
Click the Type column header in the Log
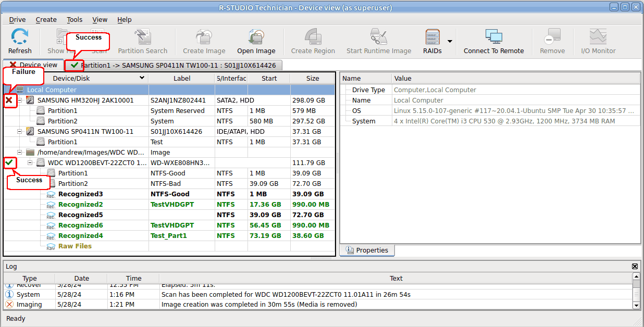(30, 279)
